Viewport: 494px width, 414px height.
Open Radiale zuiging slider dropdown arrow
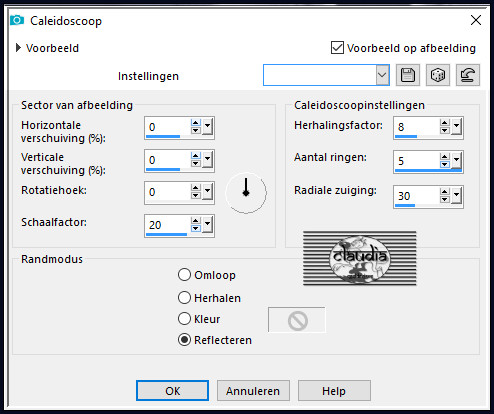[x=456, y=196]
